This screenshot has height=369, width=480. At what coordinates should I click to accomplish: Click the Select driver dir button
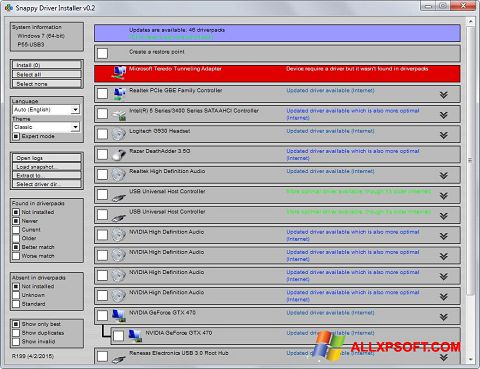[x=47, y=184]
